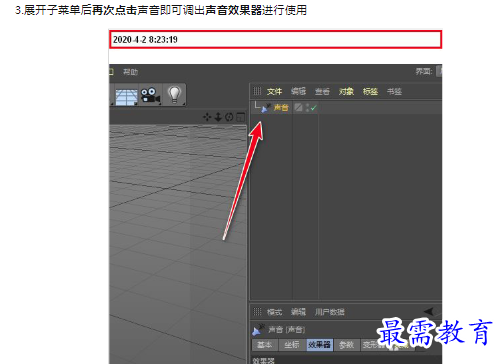
Task: Open the 帮助 menu
Action: point(130,72)
